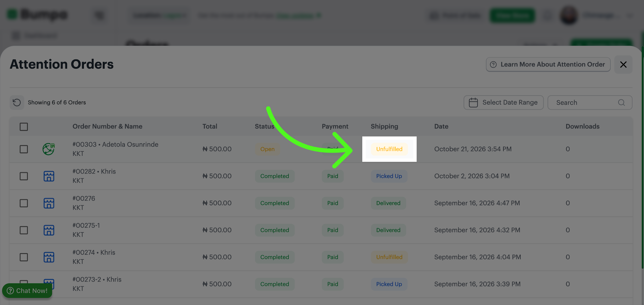
Task: Click the magnifier icon in Search box
Action: [x=621, y=103]
